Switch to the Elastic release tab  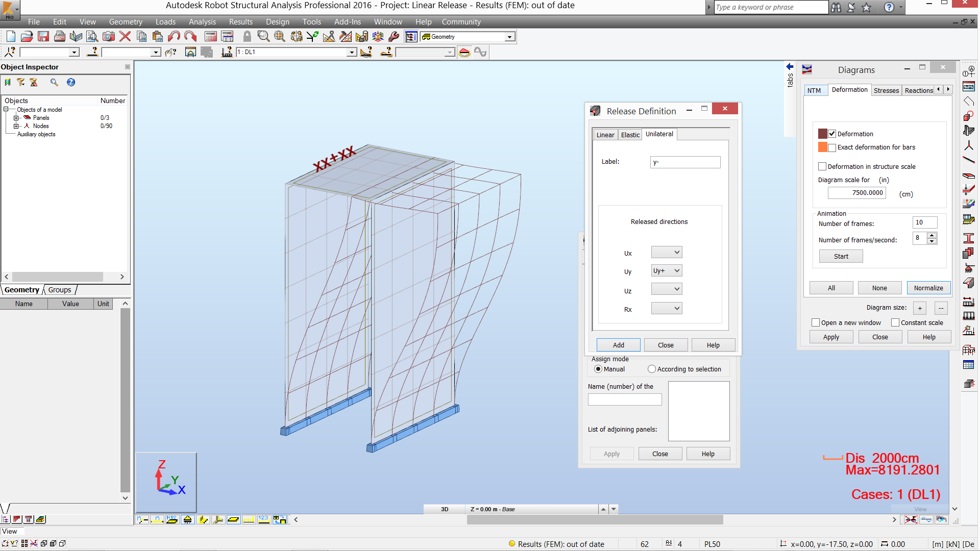629,134
